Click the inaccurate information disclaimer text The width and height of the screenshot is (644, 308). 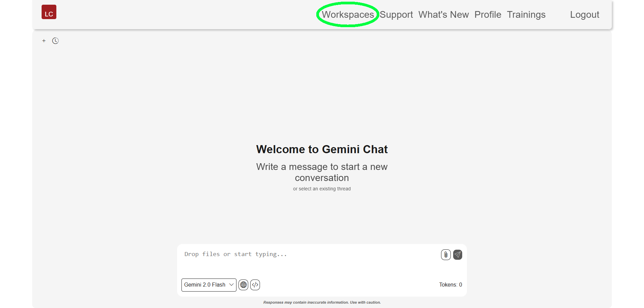click(x=322, y=302)
